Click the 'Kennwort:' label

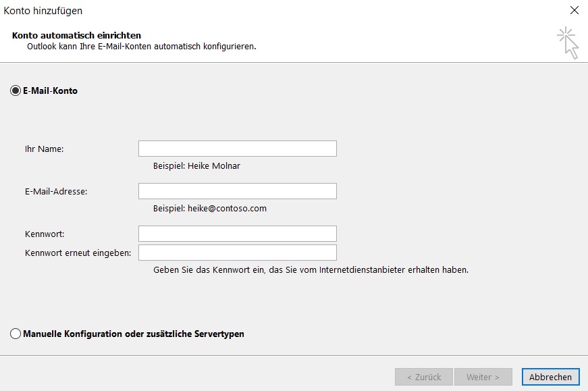tap(45, 234)
